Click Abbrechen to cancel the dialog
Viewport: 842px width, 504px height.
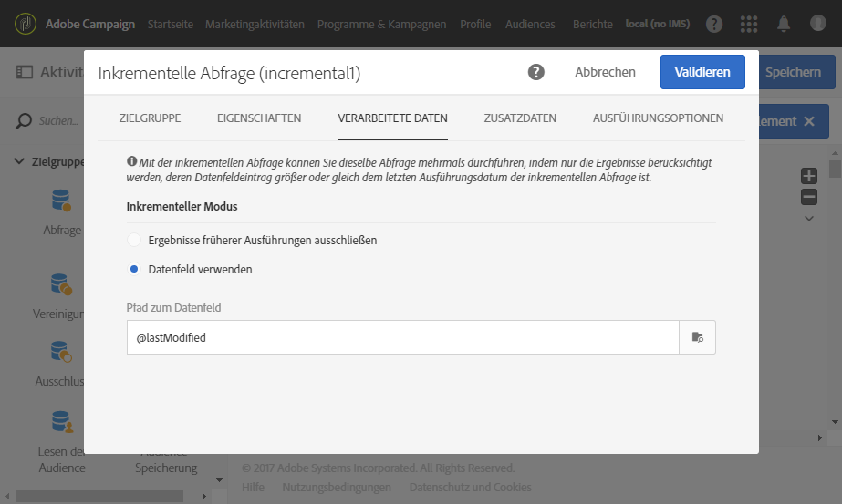point(605,72)
